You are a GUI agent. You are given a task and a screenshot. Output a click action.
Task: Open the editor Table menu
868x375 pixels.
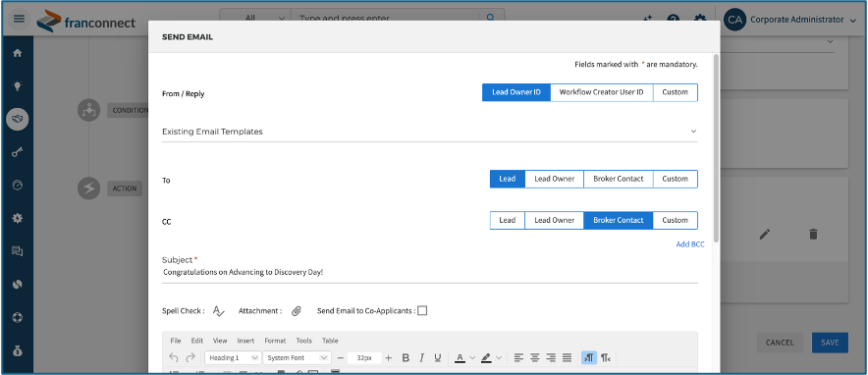[x=330, y=341]
